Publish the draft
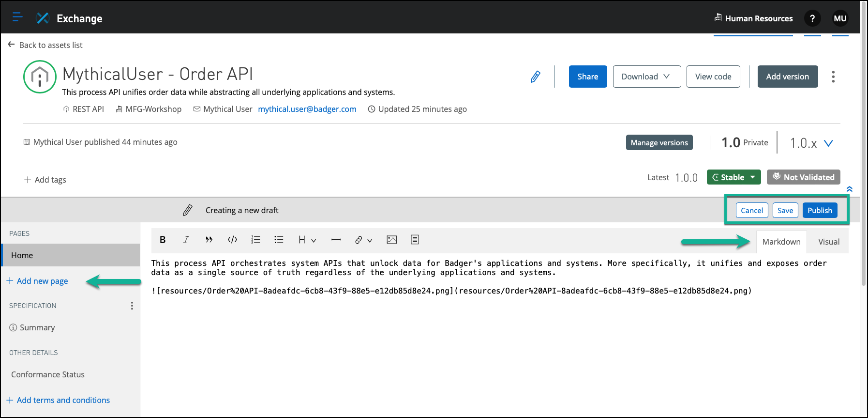The image size is (868, 418). point(820,210)
